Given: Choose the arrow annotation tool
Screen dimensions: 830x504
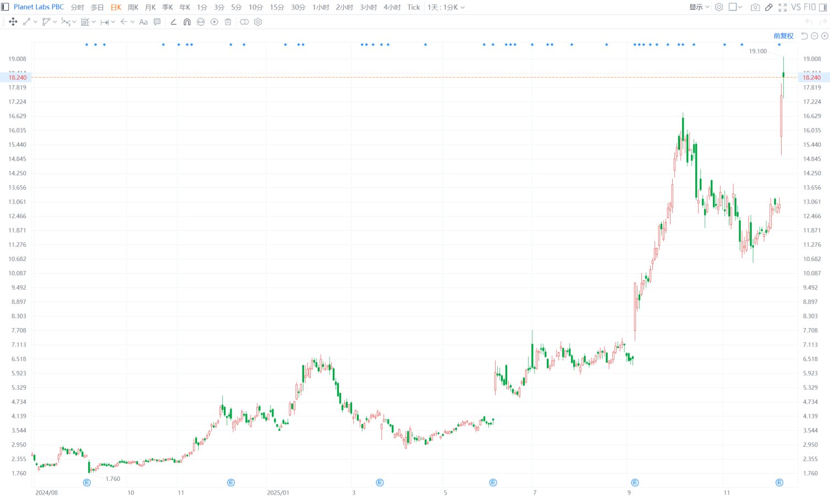Looking at the screenshot, I should (124, 22).
